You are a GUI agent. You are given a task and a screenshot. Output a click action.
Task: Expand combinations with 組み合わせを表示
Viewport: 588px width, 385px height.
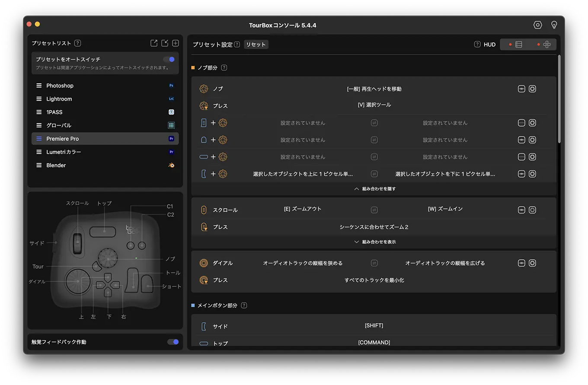tap(374, 242)
